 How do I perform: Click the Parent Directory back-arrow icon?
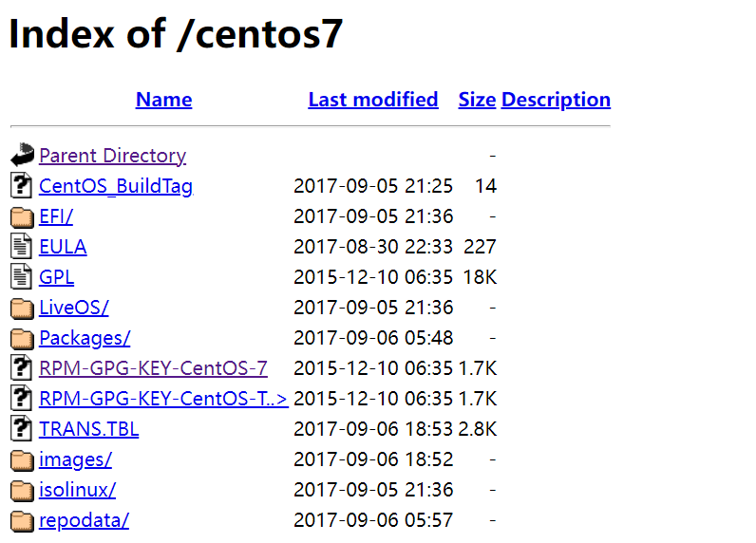coord(22,155)
